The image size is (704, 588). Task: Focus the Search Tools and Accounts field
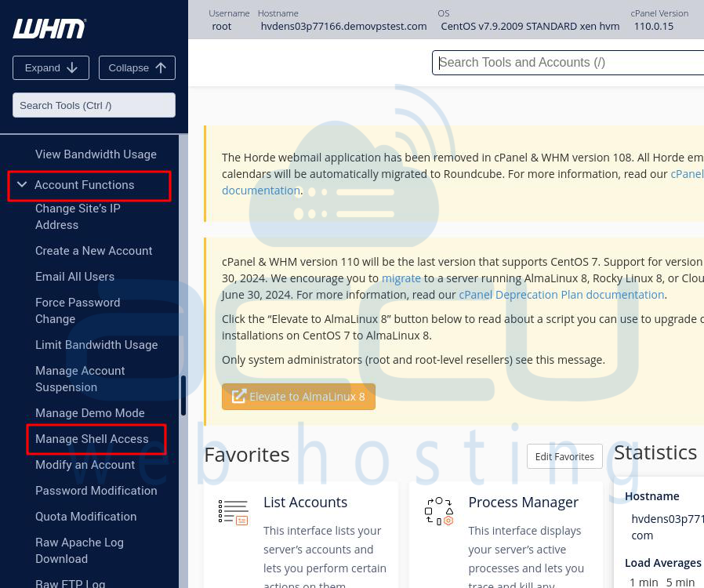tap(568, 63)
